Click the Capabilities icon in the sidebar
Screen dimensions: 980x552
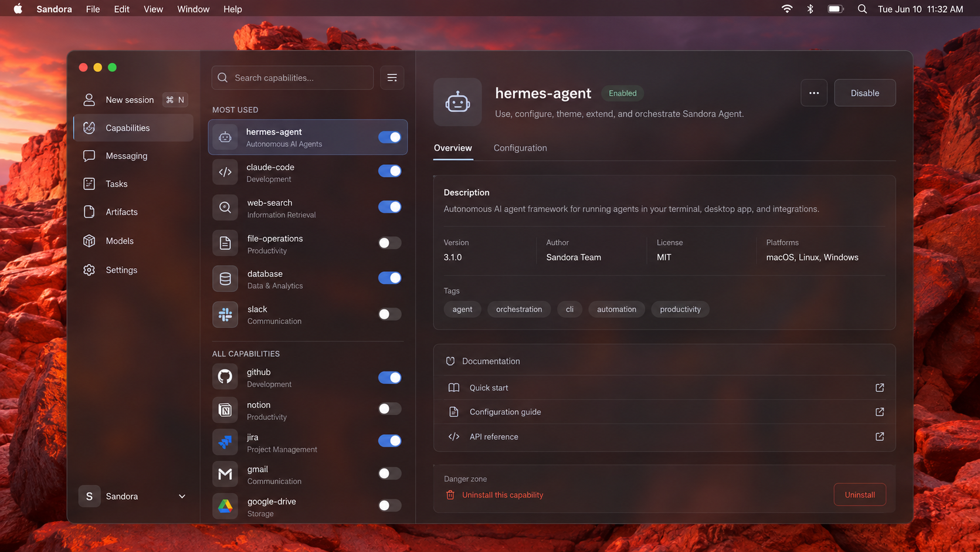click(x=89, y=128)
